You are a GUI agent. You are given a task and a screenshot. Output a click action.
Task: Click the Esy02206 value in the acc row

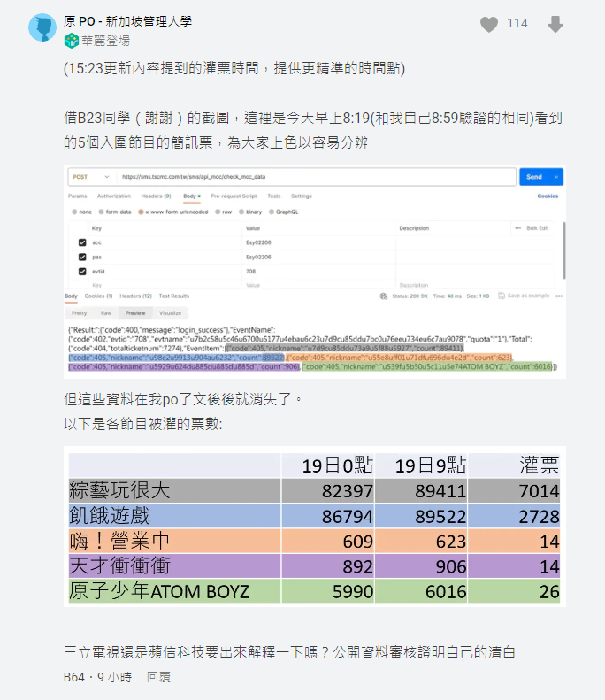pyautogui.click(x=258, y=242)
